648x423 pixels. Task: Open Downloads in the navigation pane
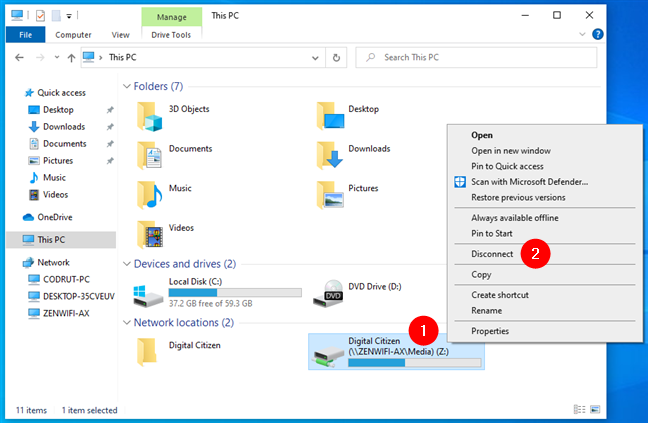coord(64,126)
